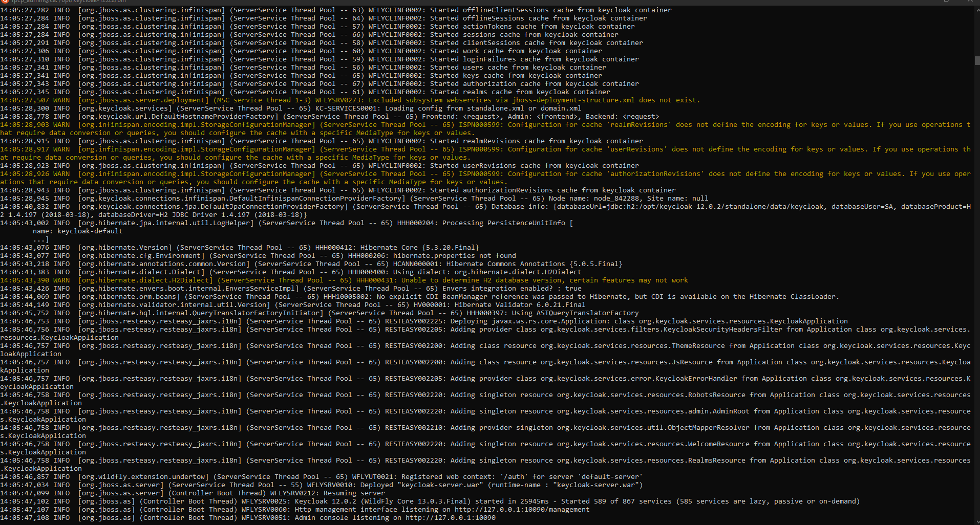
Task: Click URL 'http://127.0.0.1:10090/management'
Action: 522,509
